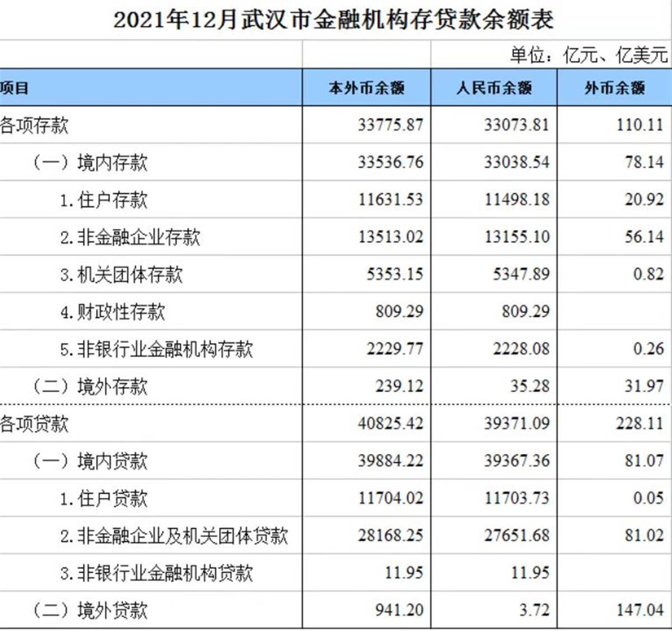This screenshot has height=631, width=672.
Task: Click the cell with value 147.04
Action: [640, 610]
